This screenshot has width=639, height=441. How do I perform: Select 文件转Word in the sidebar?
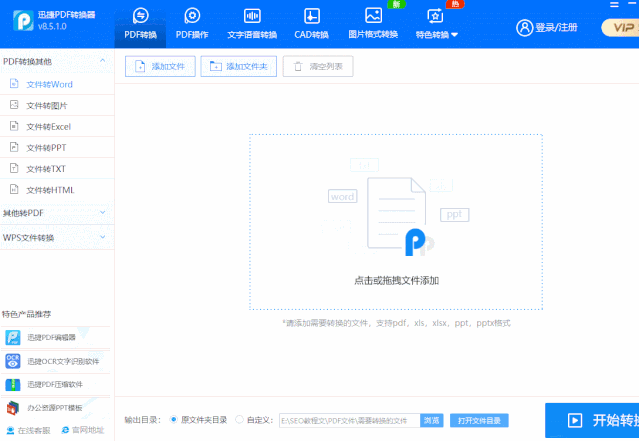pyautogui.click(x=57, y=84)
